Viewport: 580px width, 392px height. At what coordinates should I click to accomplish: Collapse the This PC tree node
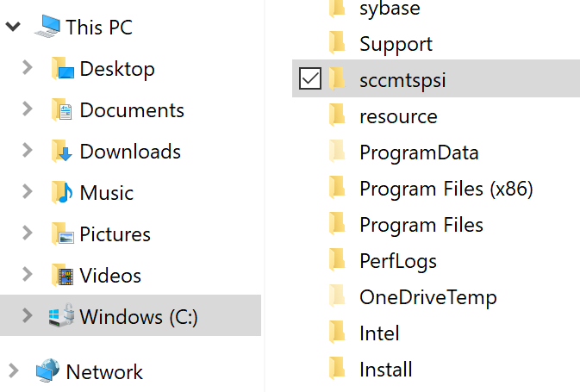click(x=12, y=27)
